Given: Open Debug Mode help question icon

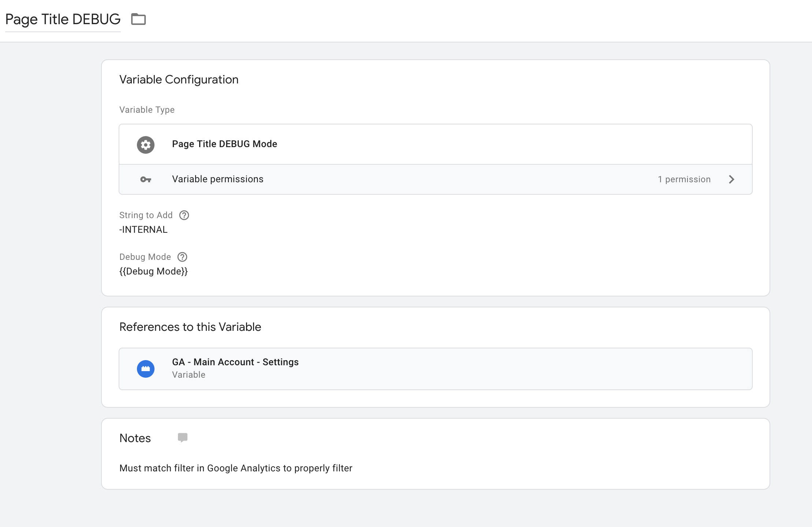Looking at the screenshot, I should click(x=182, y=257).
